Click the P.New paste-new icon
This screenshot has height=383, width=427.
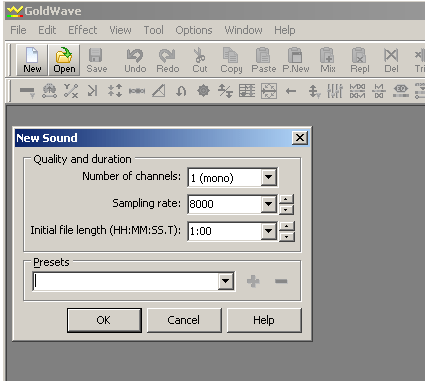(295, 60)
